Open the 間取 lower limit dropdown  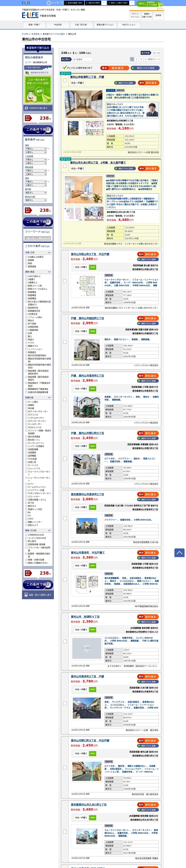(x=35, y=182)
